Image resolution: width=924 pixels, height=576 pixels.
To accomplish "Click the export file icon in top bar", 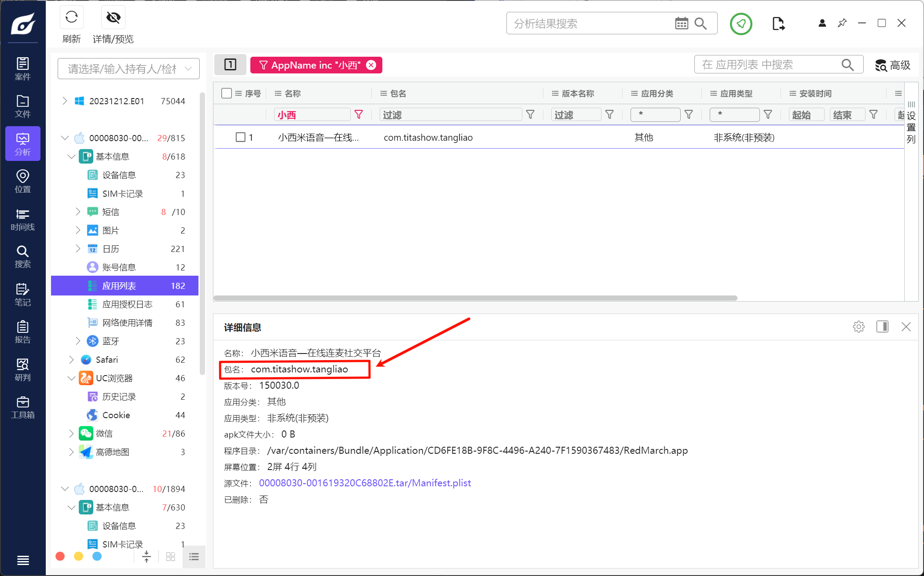I will pos(778,24).
